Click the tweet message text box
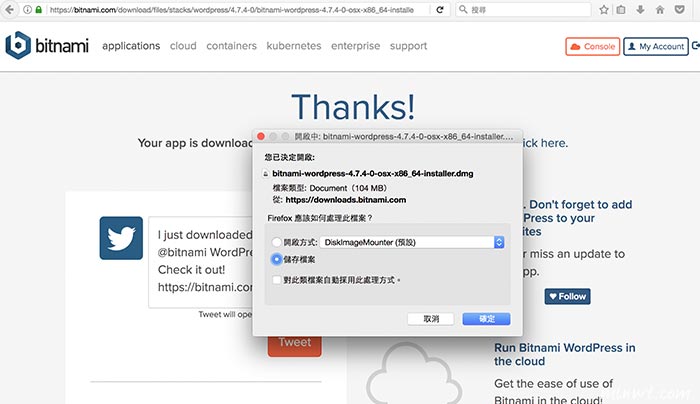This screenshot has height=404, width=700. (201, 262)
